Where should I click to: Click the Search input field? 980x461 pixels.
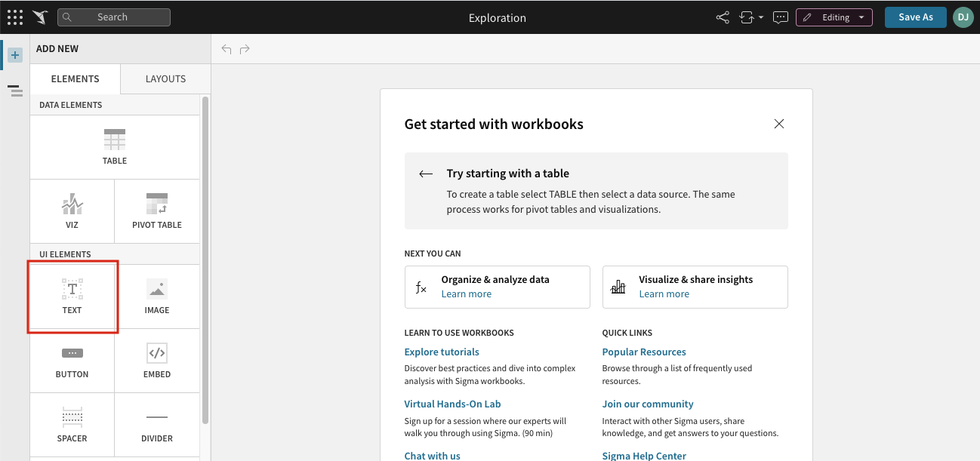114,17
